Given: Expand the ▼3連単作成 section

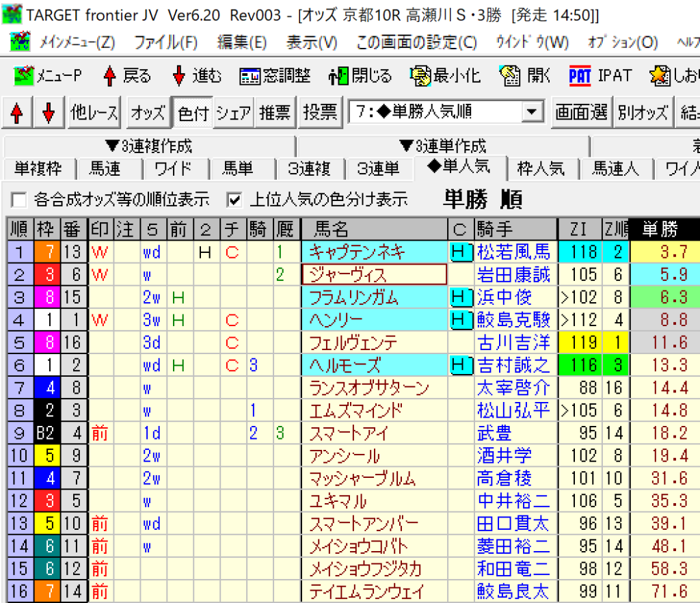Looking at the screenshot, I should point(442,146).
